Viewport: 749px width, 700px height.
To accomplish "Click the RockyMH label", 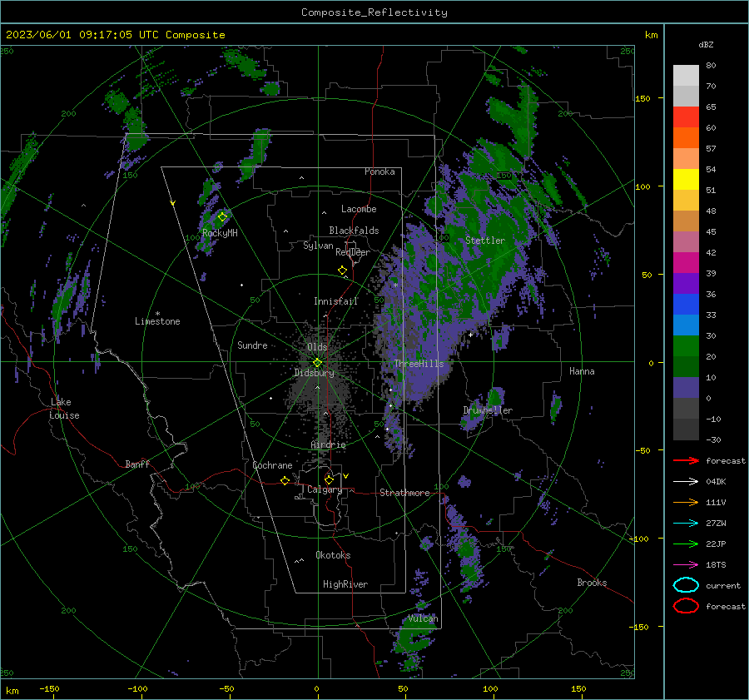I will [220, 233].
